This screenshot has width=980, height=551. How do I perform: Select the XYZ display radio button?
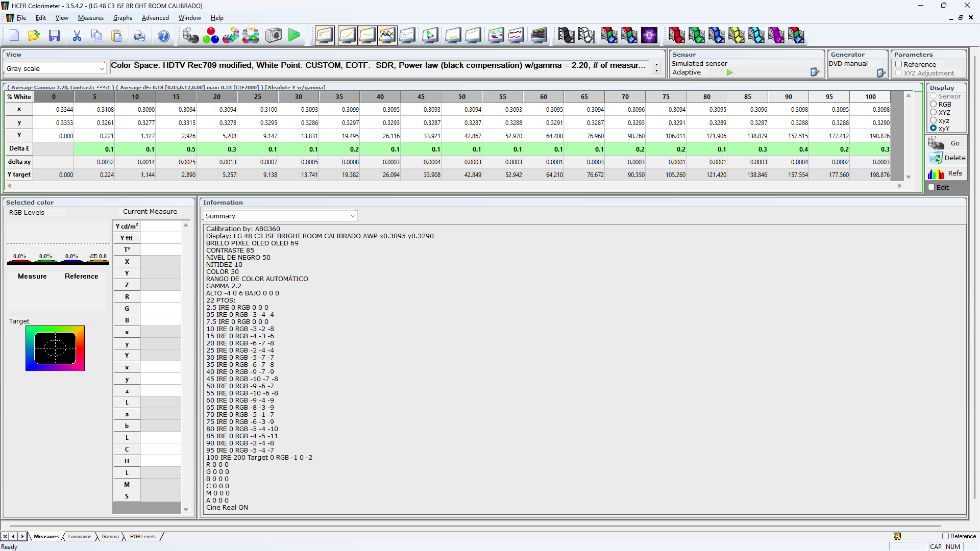[934, 112]
